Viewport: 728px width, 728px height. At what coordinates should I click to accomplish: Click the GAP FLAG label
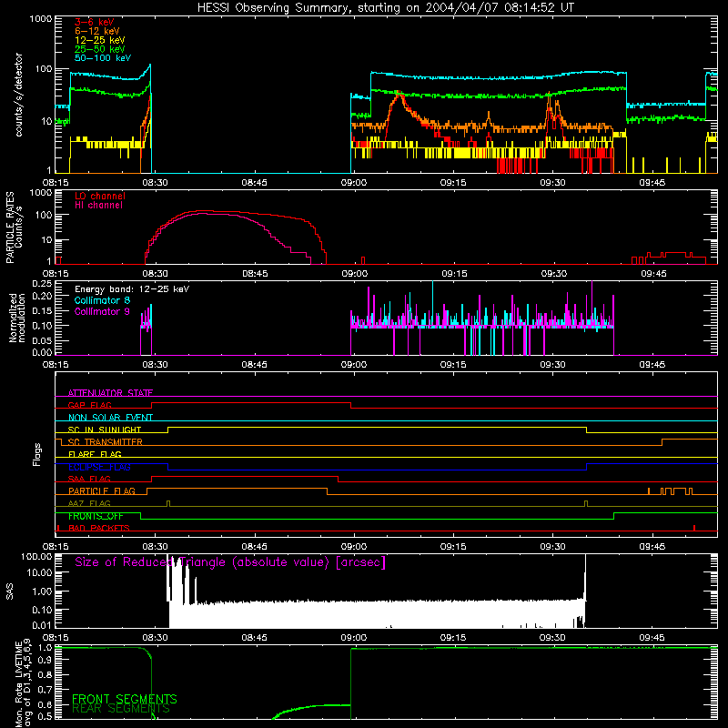89,405
